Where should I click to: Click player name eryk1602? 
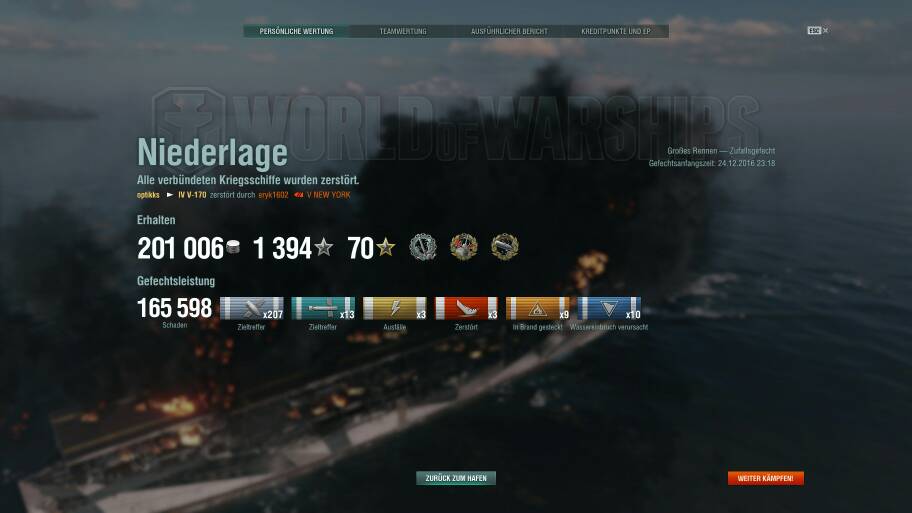point(273,195)
